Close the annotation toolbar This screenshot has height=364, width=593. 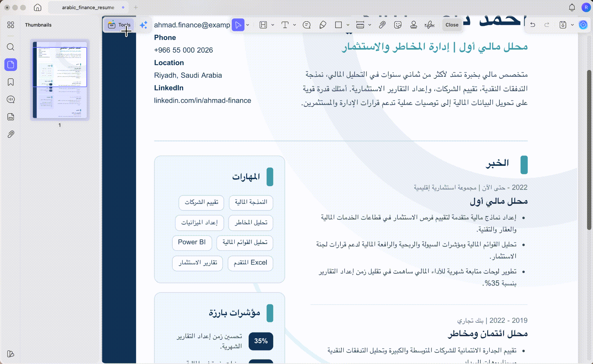pyautogui.click(x=452, y=25)
